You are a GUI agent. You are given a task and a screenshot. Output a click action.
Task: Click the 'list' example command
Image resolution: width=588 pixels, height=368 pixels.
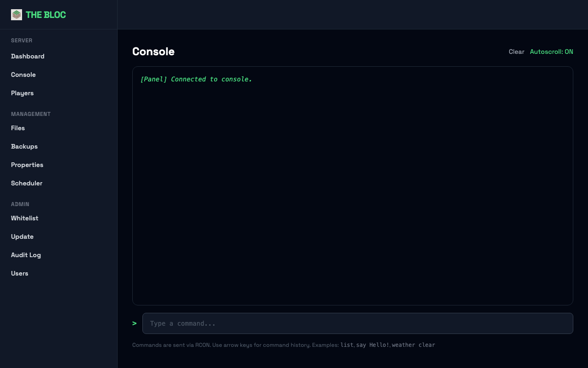tap(347, 345)
